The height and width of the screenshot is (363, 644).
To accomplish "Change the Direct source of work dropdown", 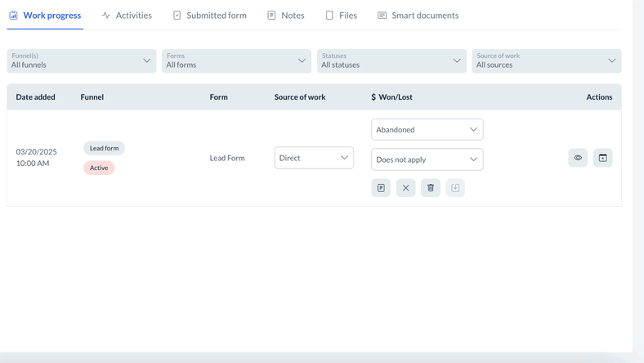I will [314, 158].
